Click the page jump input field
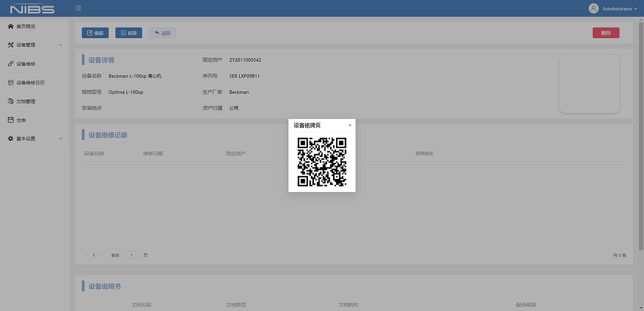644x311 pixels. tap(131, 255)
